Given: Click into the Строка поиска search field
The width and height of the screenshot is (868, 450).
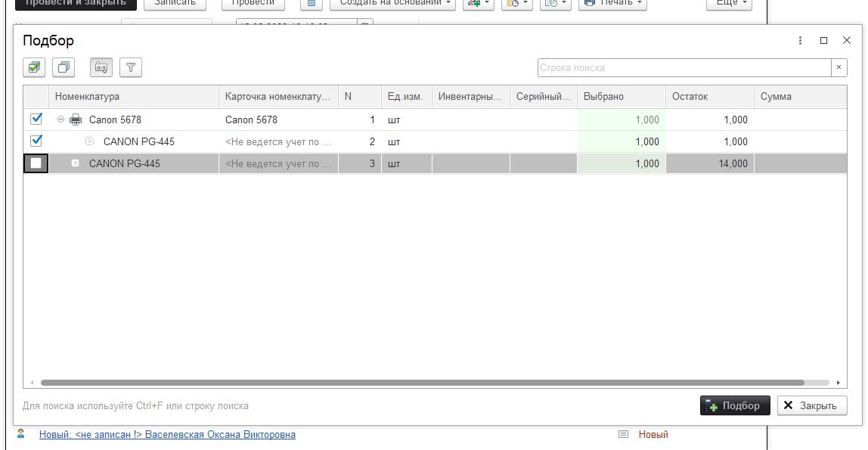Looking at the screenshot, I should point(684,67).
